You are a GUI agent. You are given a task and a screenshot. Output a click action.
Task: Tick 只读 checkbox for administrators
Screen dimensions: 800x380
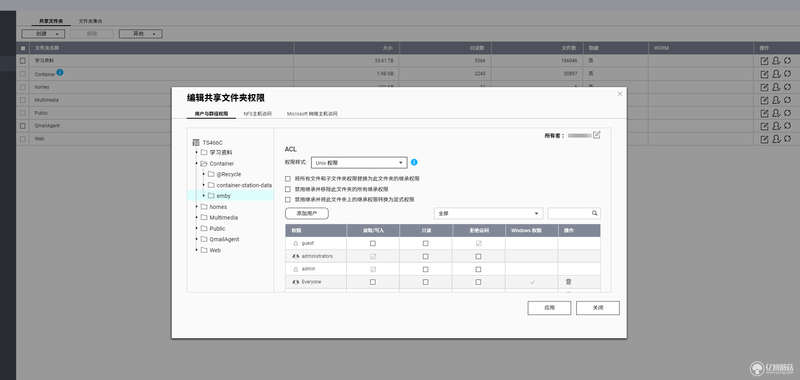(426, 256)
